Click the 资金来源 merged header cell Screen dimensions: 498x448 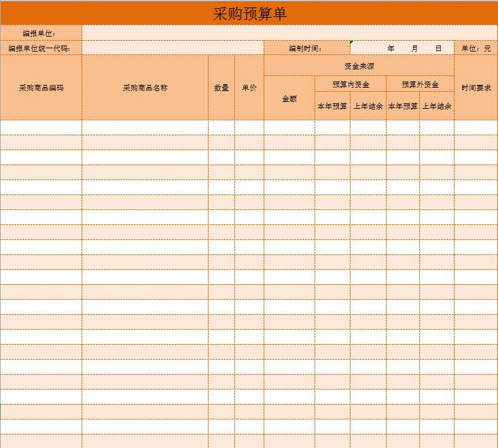coord(359,66)
